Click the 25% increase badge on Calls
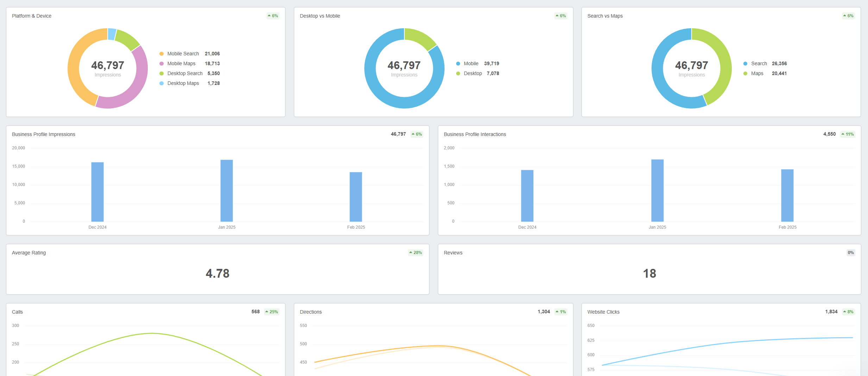The height and width of the screenshot is (376, 868). click(271, 312)
